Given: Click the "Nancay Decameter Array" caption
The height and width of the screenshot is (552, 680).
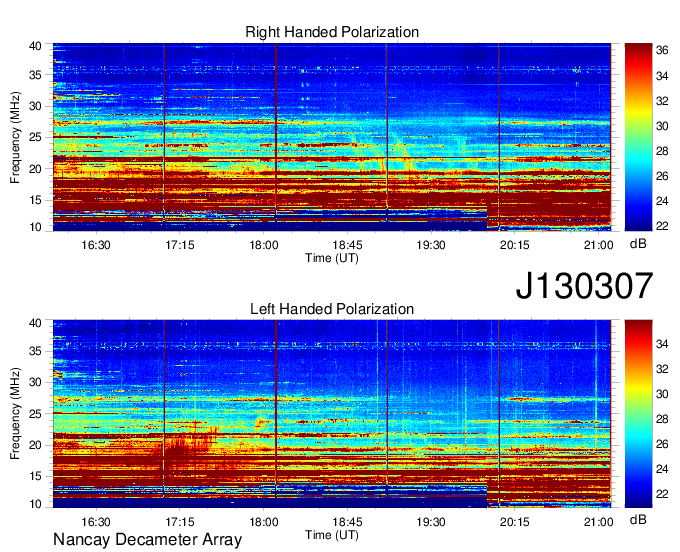Looking at the screenshot, I should (x=147, y=539).
